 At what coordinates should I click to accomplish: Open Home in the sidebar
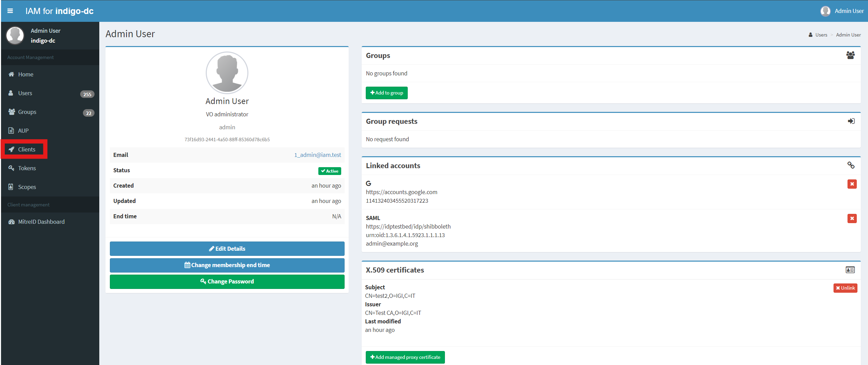[x=26, y=74]
